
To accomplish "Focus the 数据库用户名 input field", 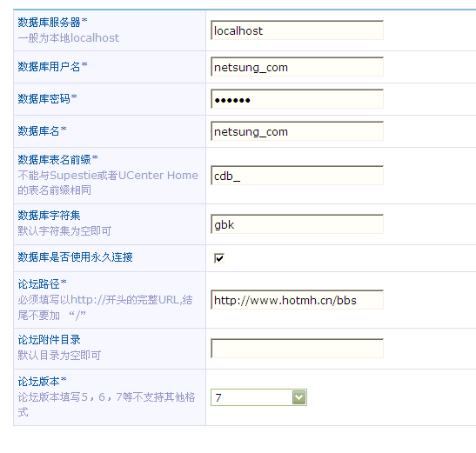I will point(297,67).
